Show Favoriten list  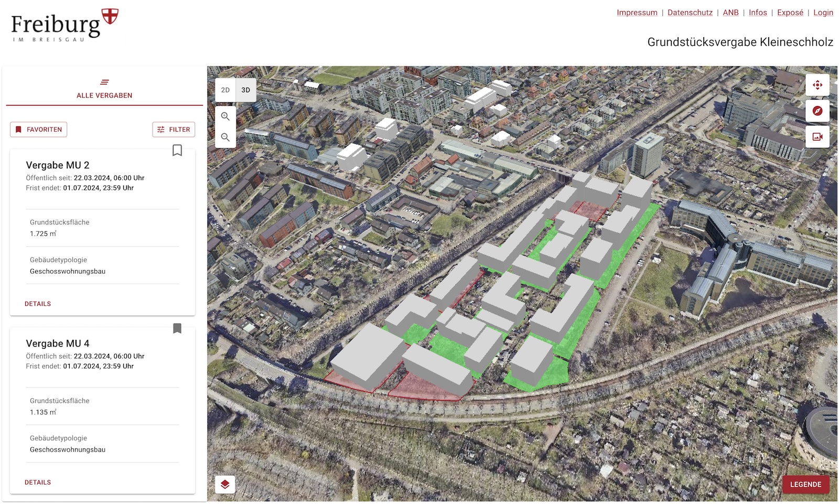click(x=39, y=130)
